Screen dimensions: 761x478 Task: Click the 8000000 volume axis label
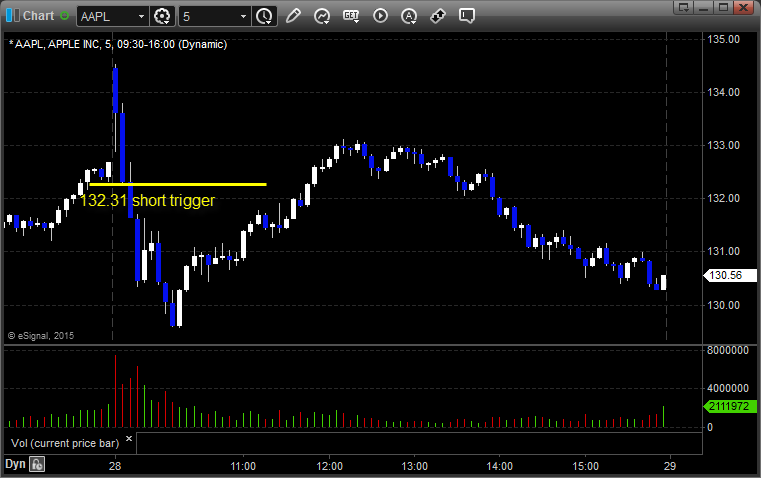728,350
